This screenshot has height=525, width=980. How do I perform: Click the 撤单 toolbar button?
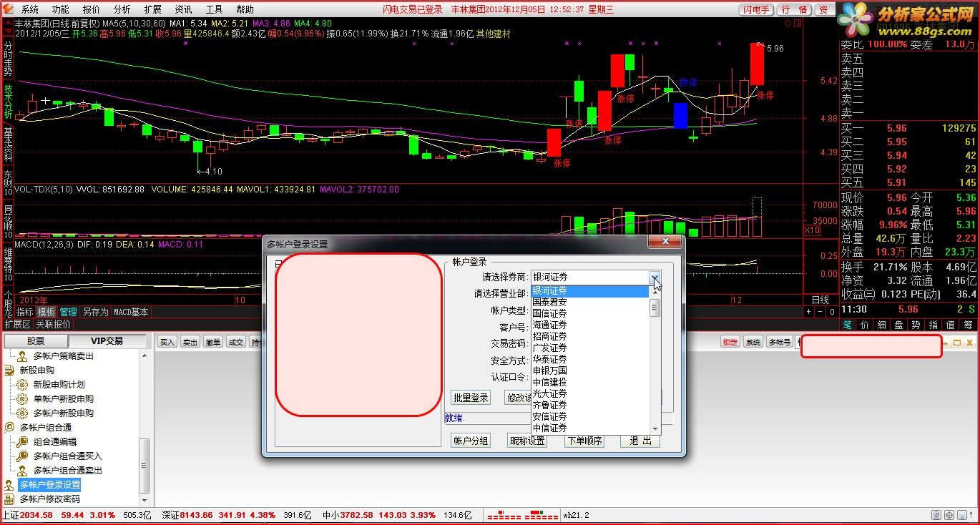[x=213, y=343]
